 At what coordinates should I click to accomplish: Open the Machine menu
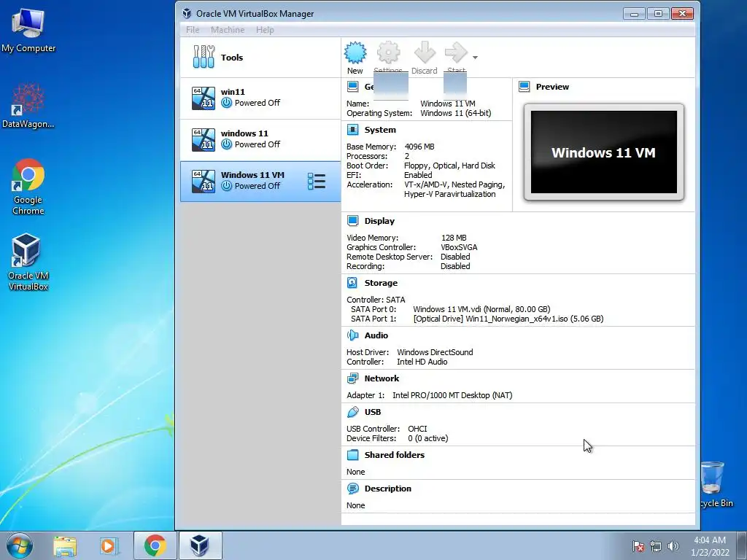click(x=228, y=30)
